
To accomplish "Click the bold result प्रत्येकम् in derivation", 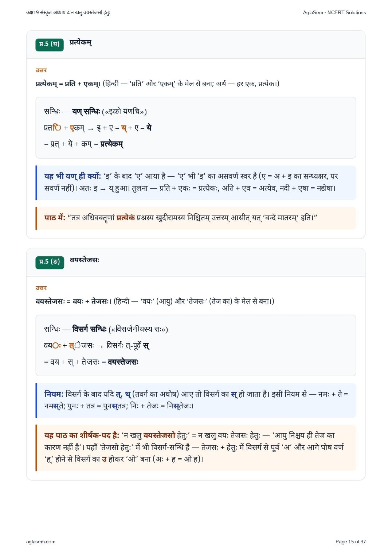I will click(x=112, y=144).
